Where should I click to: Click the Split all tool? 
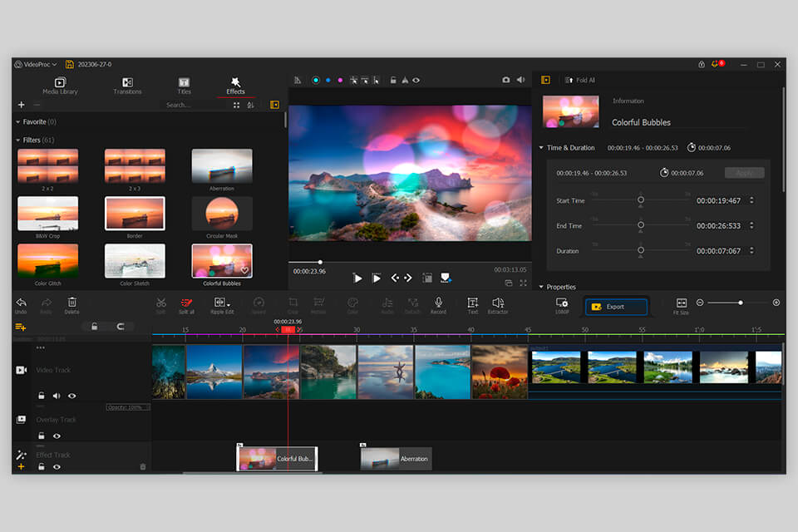coord(186,306)
